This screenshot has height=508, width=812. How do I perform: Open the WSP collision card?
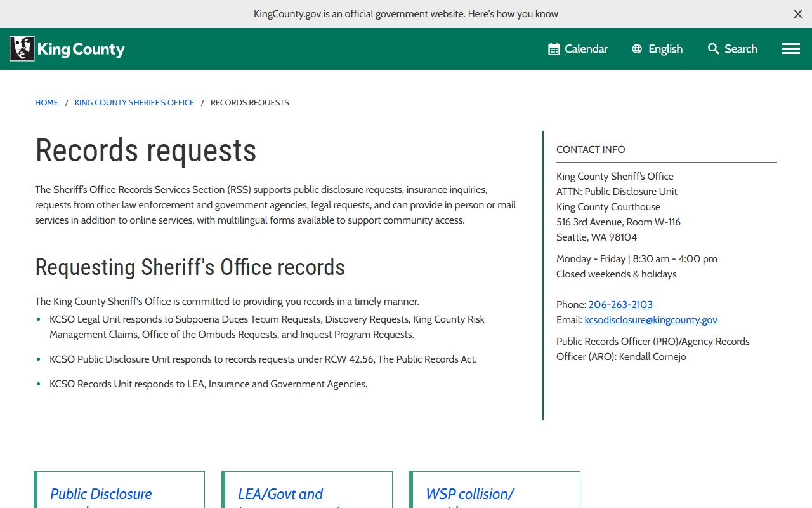pyautogui.click(x=495, y=490)
